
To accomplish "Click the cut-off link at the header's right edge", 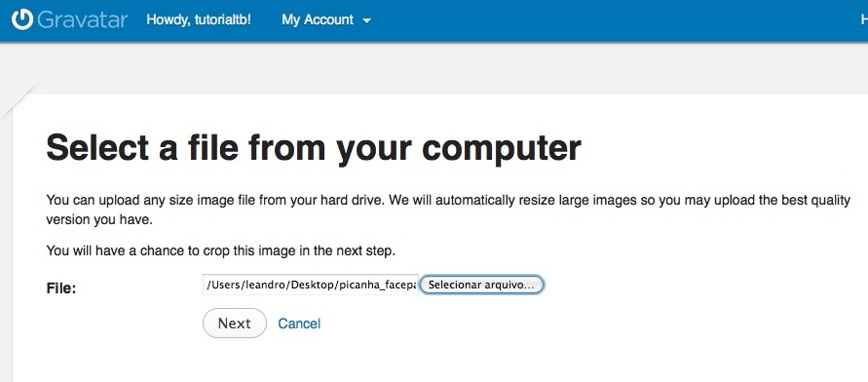I will [x=864, y=19].
